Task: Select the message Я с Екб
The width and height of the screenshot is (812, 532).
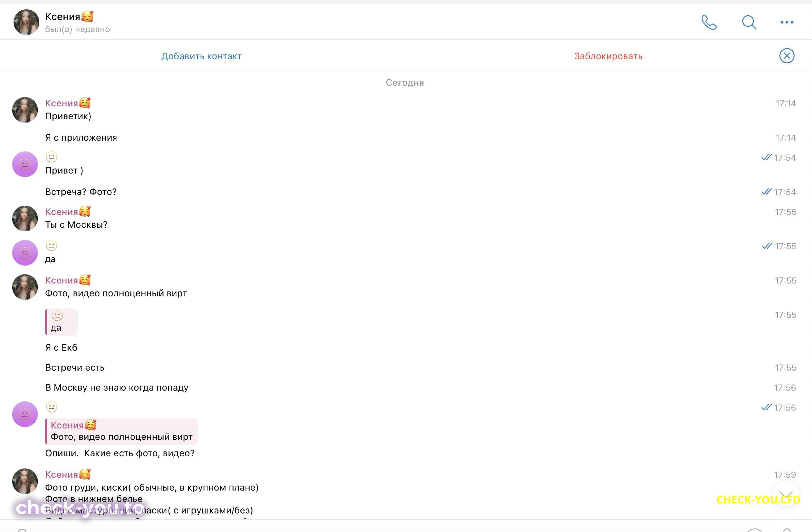Action: click(x=61, y=348)
